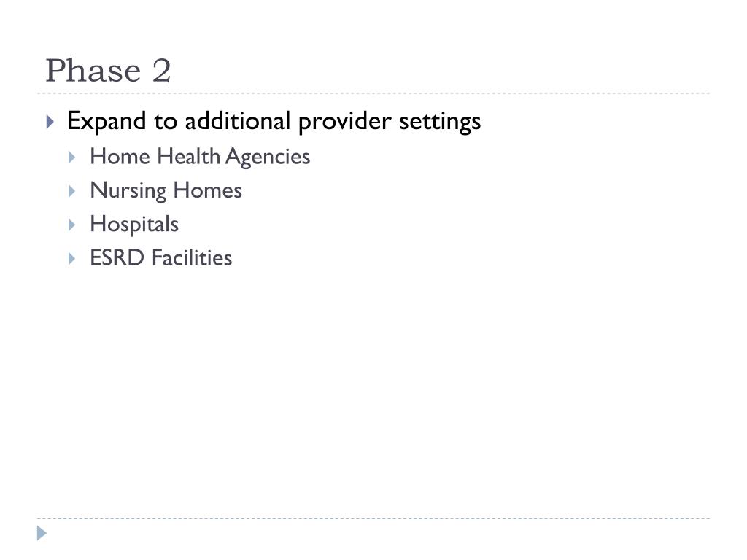Select the bullet arrow next to Nursing Homes

(72, 191)
